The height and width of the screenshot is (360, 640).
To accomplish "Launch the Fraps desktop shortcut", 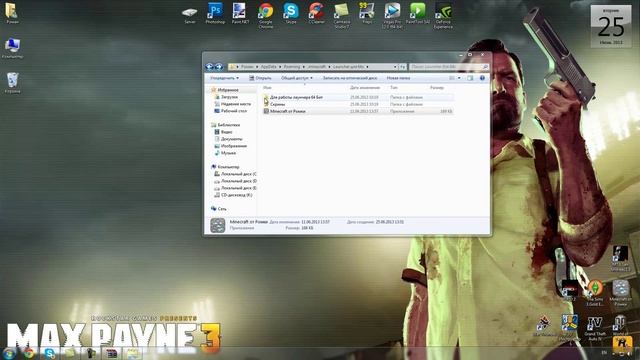I will pos(367,13).
